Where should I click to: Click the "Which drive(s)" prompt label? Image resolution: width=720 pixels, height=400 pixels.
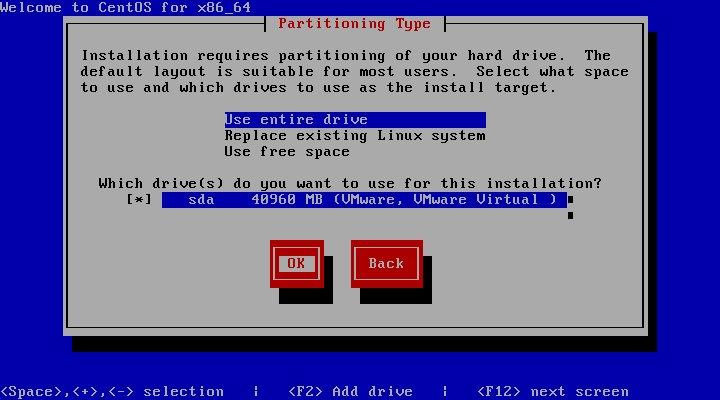(350, 184)
